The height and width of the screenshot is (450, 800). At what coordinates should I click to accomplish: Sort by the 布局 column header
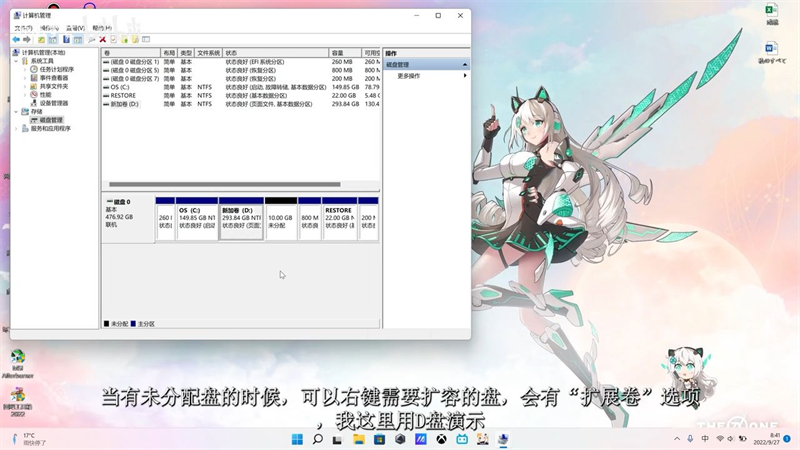pos(169,53)
